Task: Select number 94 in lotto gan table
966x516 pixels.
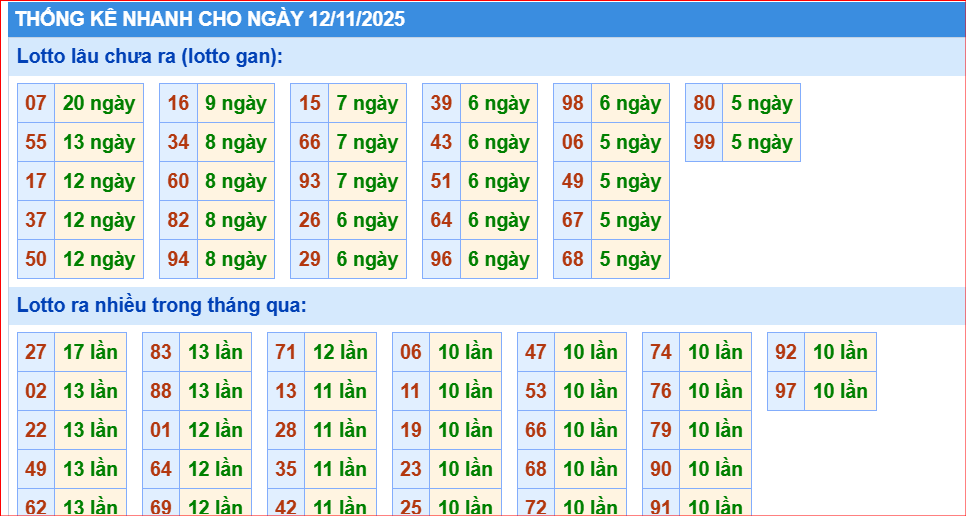Action: click(178, 259)
